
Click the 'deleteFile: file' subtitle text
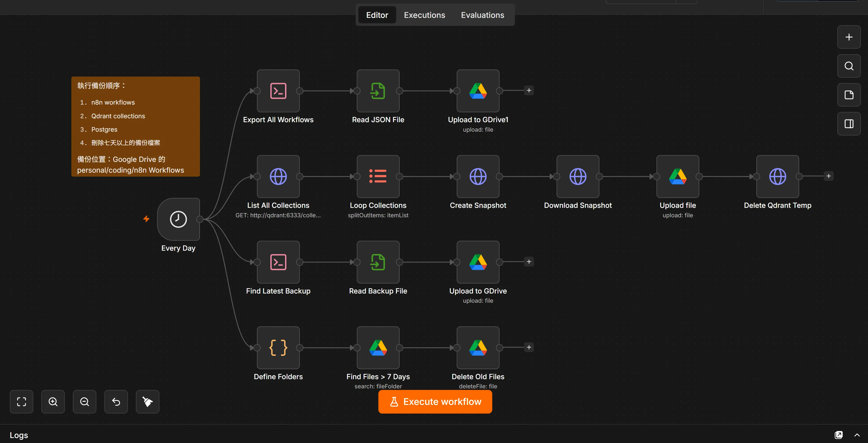pos(478,387)
